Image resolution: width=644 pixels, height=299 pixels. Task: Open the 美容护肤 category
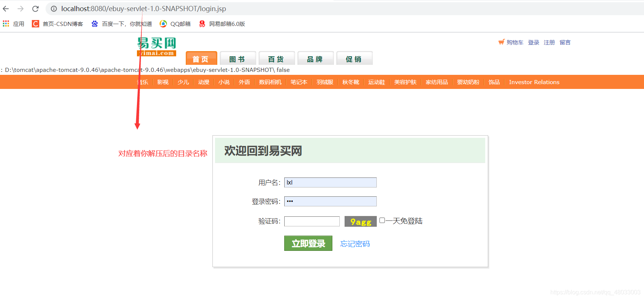[x=405, y=82]
